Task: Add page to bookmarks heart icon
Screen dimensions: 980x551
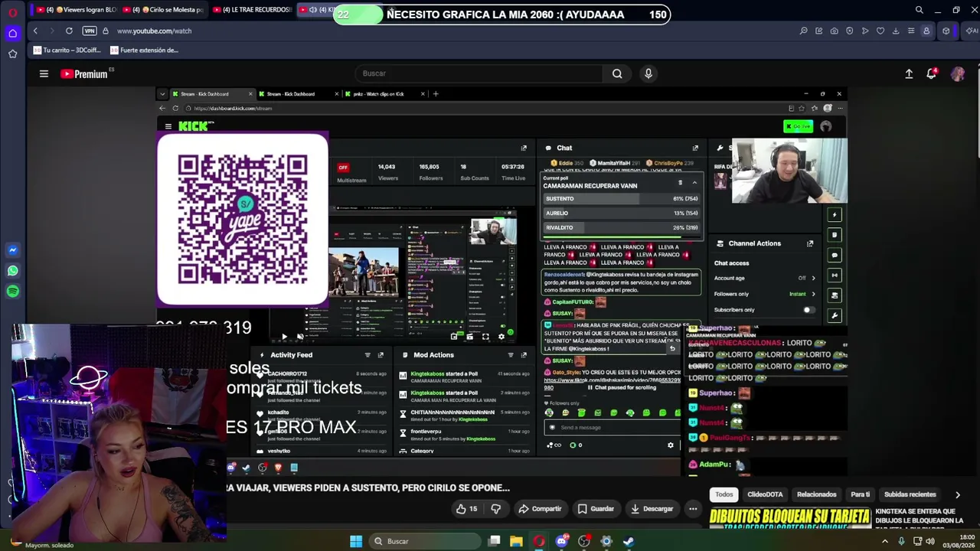Action: point(880,31)
